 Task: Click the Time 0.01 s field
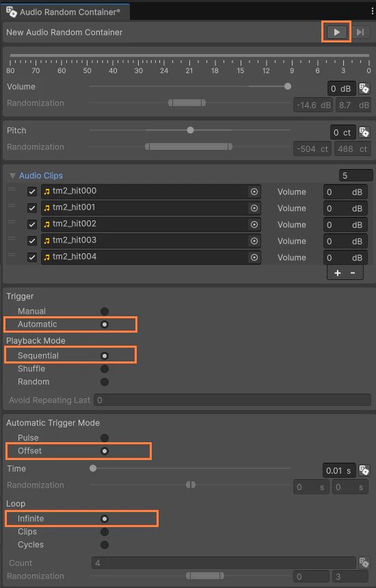click(x=338, y=471)
